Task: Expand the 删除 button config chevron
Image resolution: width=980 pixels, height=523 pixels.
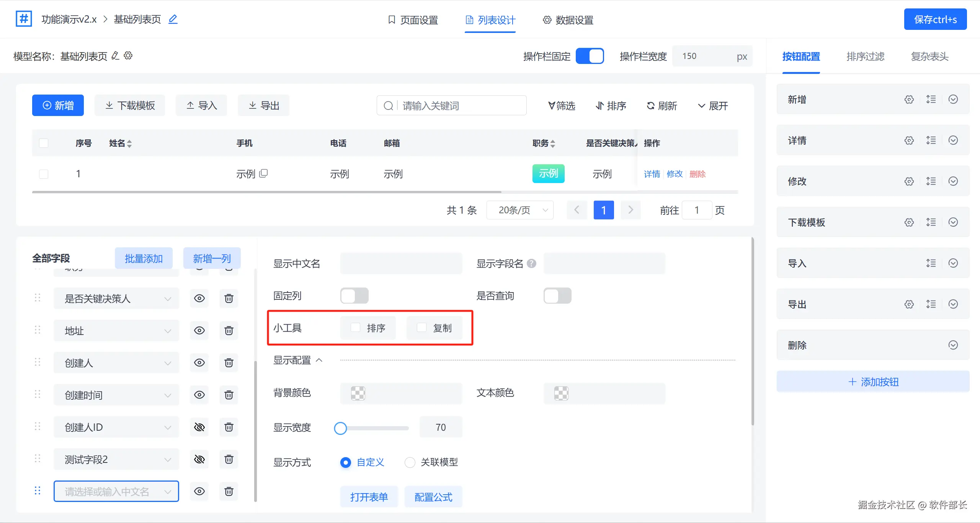Action: [953, 345]
